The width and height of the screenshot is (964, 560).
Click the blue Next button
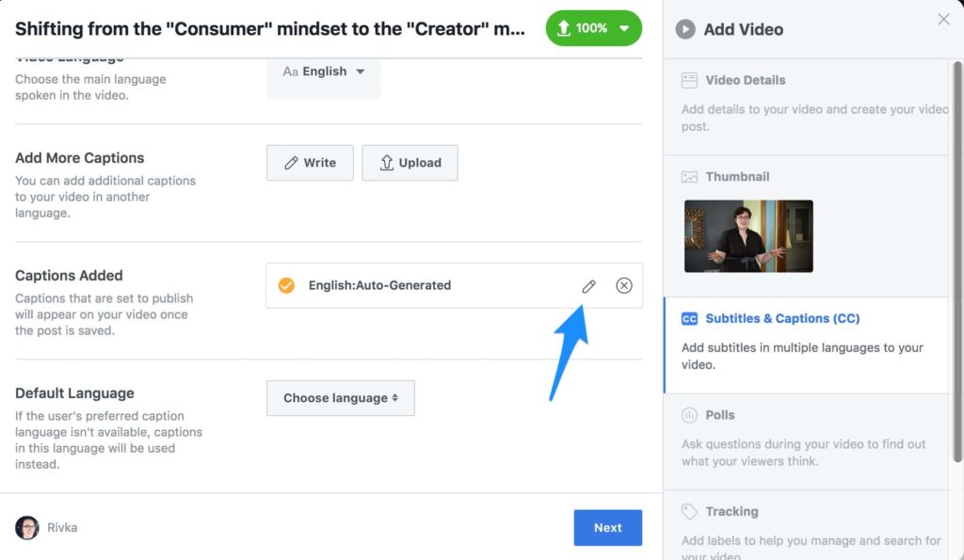[x=607, y=528]
